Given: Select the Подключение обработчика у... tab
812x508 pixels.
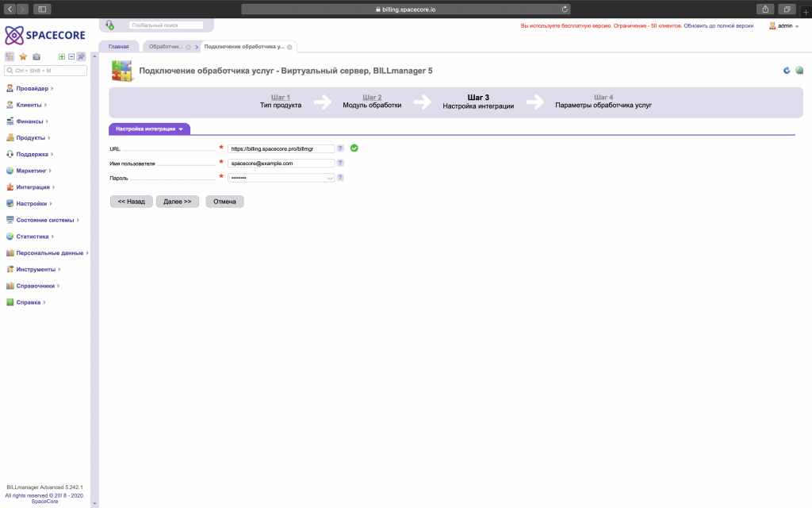Looking at the screenshot, I should click(x=244, y=47).
